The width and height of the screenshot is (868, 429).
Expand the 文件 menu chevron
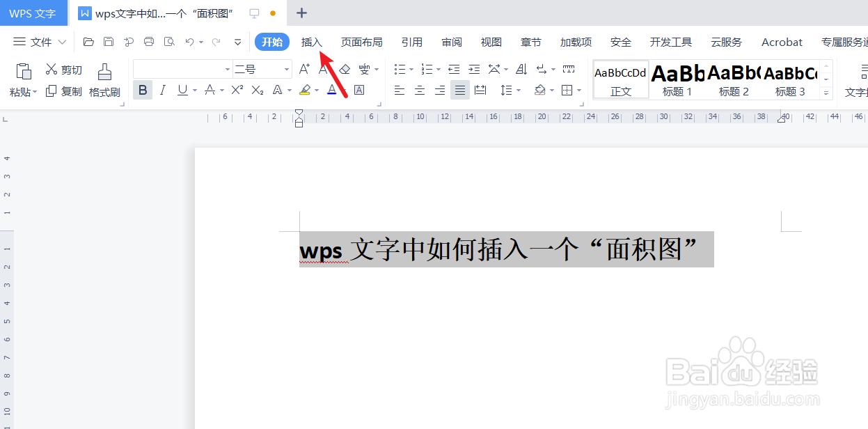pyautogui.click(x=62, y=42)
